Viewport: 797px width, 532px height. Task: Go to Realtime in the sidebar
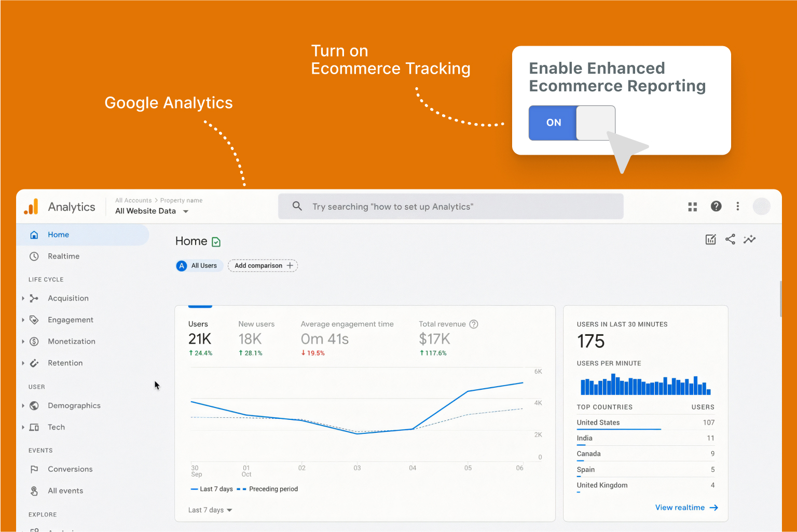63,256
